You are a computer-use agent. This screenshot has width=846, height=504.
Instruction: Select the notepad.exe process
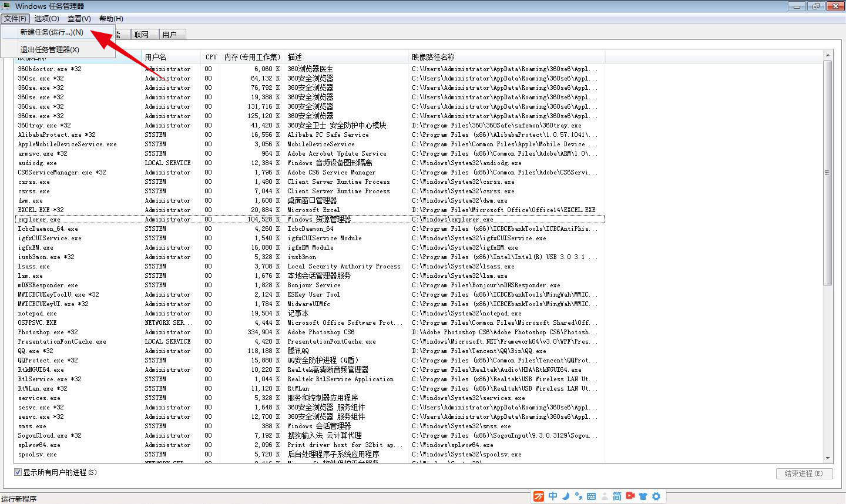(x=310, y=313)
